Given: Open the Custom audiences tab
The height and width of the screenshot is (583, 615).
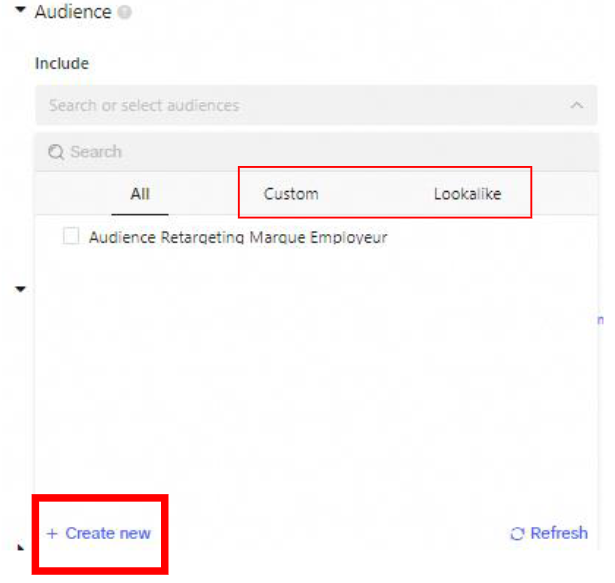Looking at the screenshot, I should (x=291, y=194).
